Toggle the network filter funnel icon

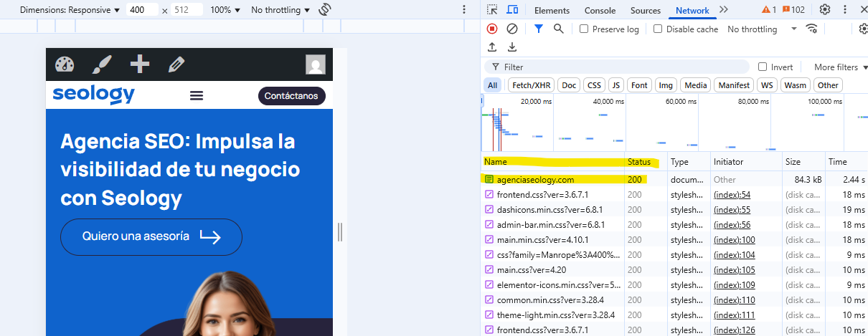pyautogui.click(x=539, y=29)
